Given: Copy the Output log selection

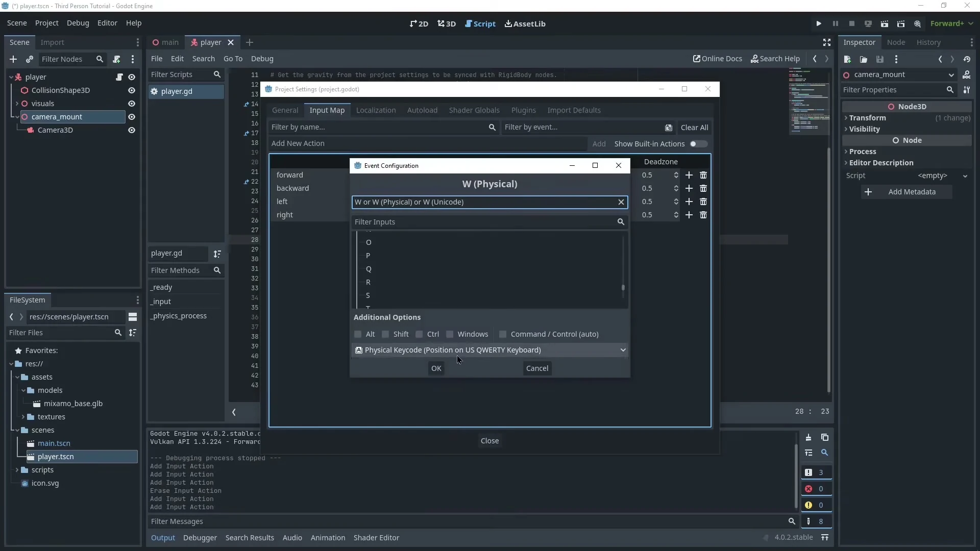Looking at the screenshot, I should tap(825, 438).
